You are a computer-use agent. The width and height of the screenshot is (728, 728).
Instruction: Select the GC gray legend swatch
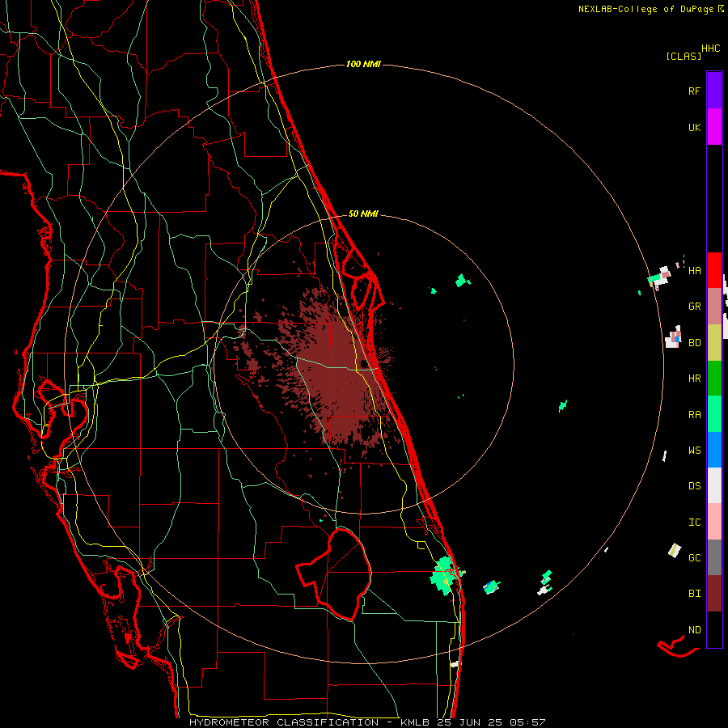click(714, 557)
